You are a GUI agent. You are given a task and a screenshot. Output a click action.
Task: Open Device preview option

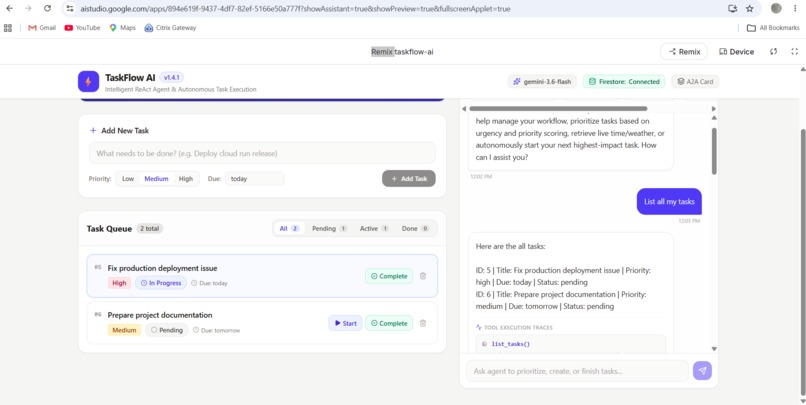point(736,51)
